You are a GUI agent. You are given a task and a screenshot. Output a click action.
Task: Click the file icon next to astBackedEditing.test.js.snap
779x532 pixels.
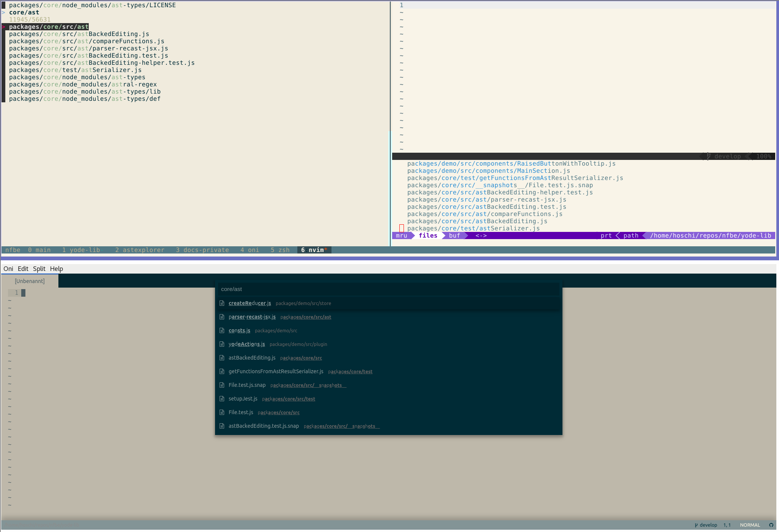(222, 426)
